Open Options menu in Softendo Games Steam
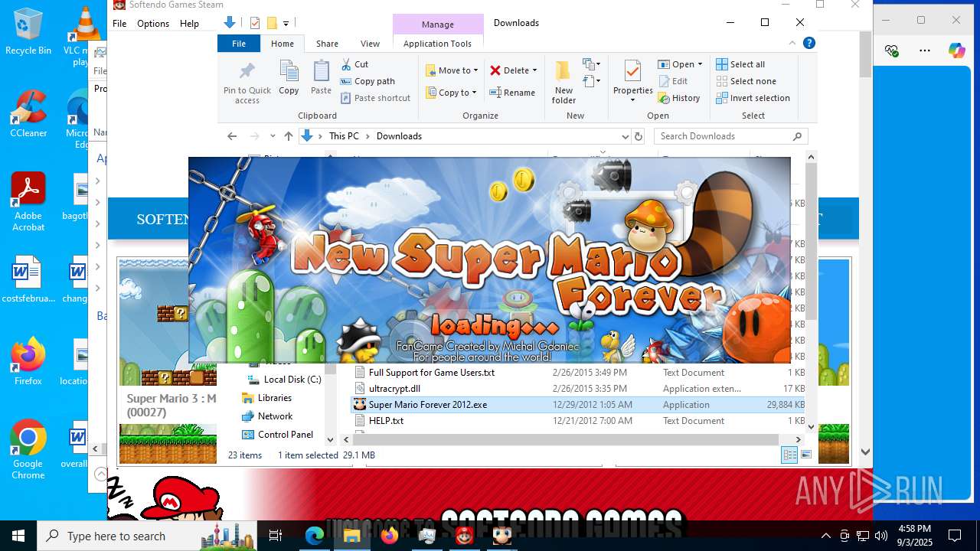980x551 pixels. [153, 24]
